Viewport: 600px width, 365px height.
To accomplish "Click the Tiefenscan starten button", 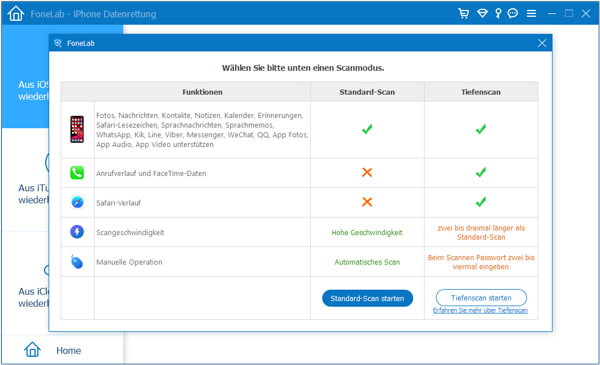I will [x=481, y=297].
